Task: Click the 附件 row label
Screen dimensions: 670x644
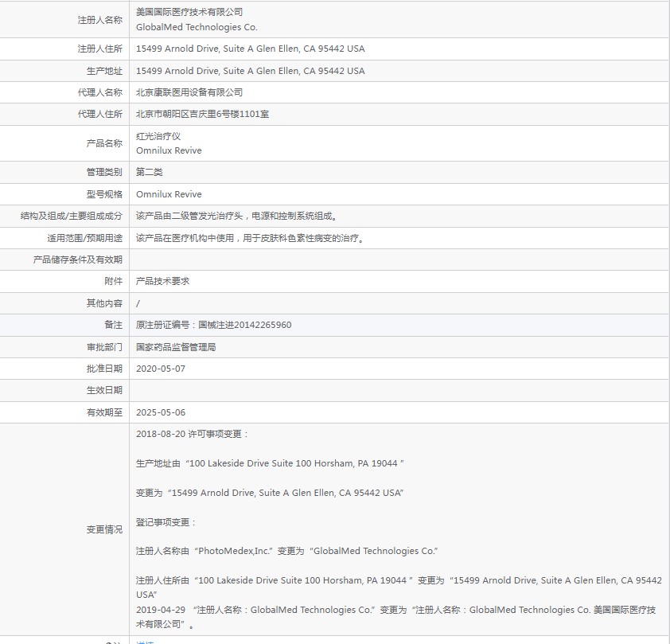Action: point(113,281)
